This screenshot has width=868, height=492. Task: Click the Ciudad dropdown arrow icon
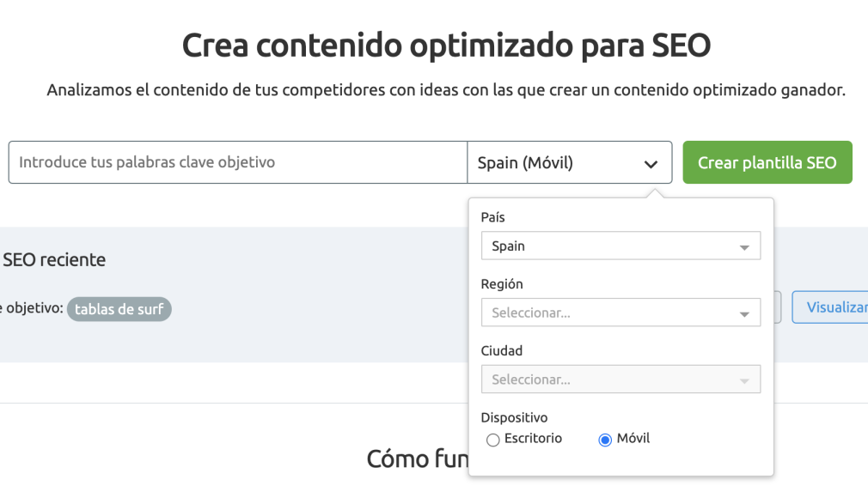(744, 381)
